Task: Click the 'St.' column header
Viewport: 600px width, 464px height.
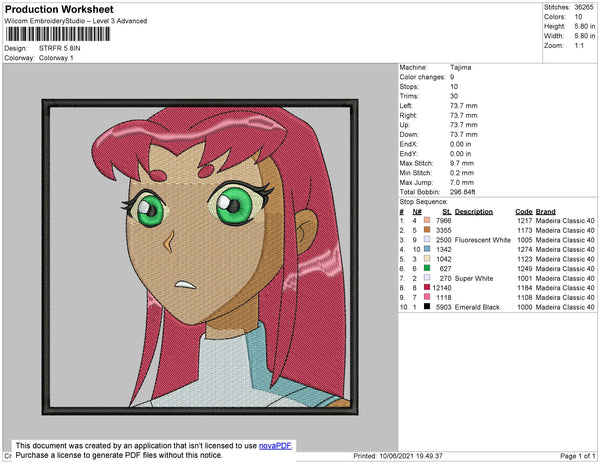Action: (447, 212)
